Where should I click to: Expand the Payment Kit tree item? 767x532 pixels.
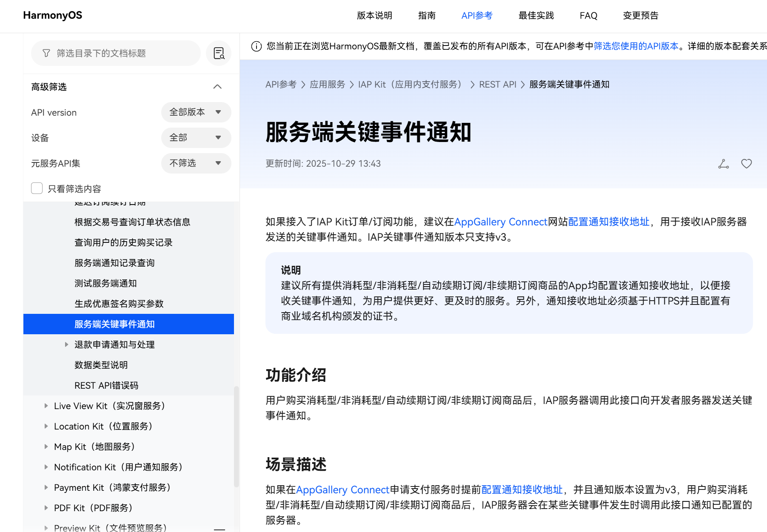point(46,487)
